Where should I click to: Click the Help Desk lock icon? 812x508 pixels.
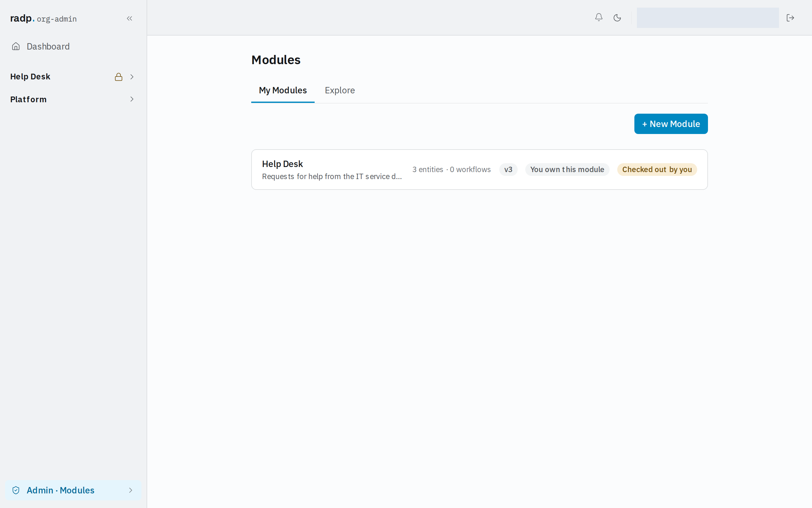point(118,77)
